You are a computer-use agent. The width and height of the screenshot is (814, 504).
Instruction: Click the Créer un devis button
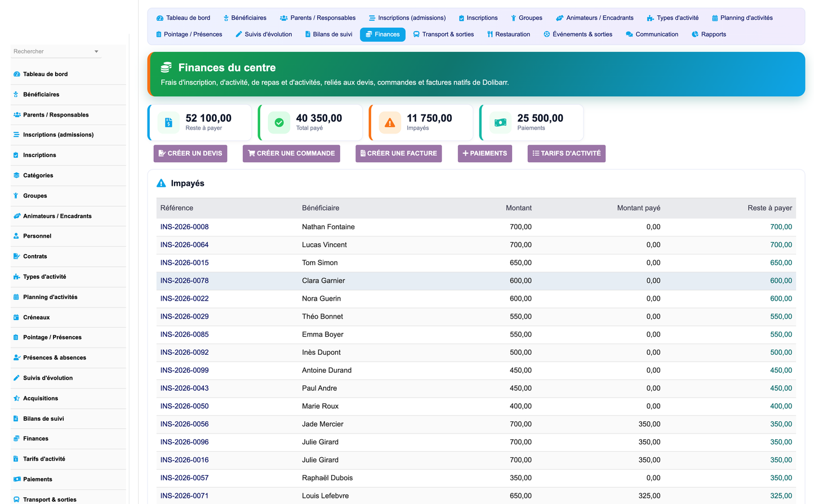pos(190,153)
